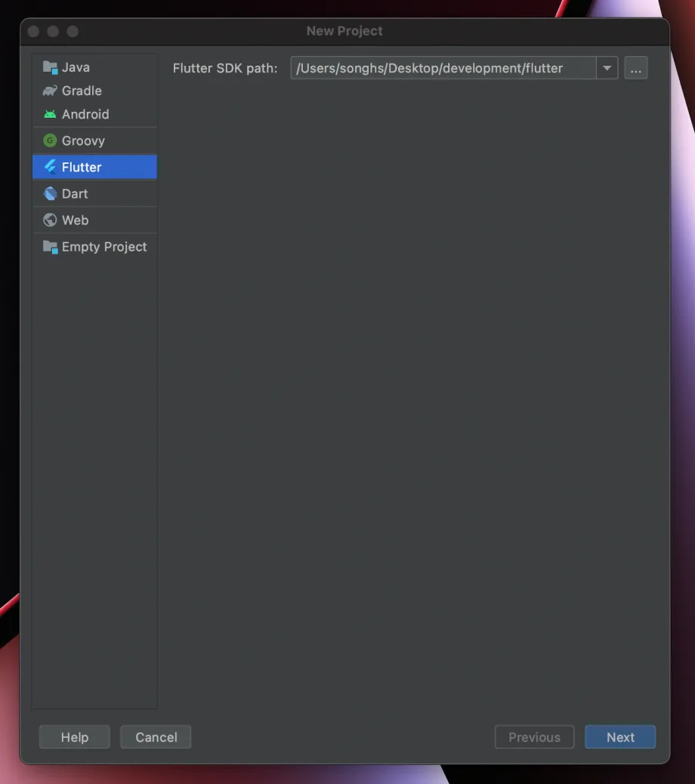The image size is (695, 784).
Task: Click the Flutter logo icon
Action: (50, 167)
